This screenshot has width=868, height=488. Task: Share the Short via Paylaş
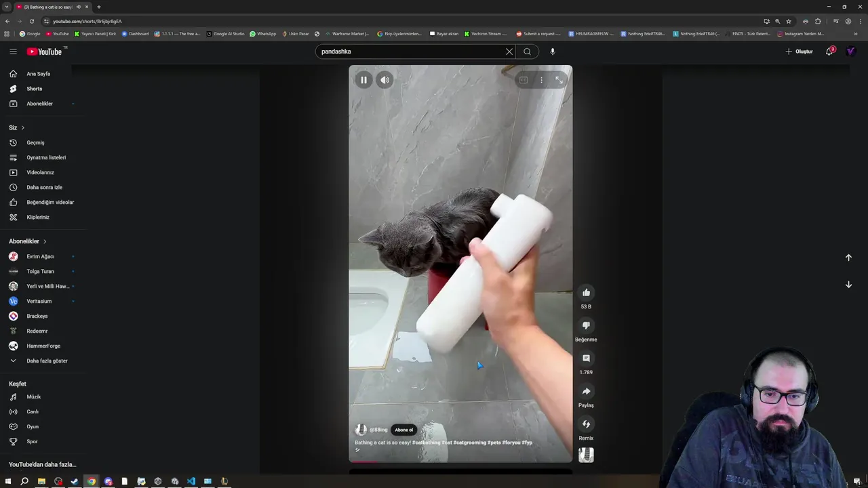(586, 391)
